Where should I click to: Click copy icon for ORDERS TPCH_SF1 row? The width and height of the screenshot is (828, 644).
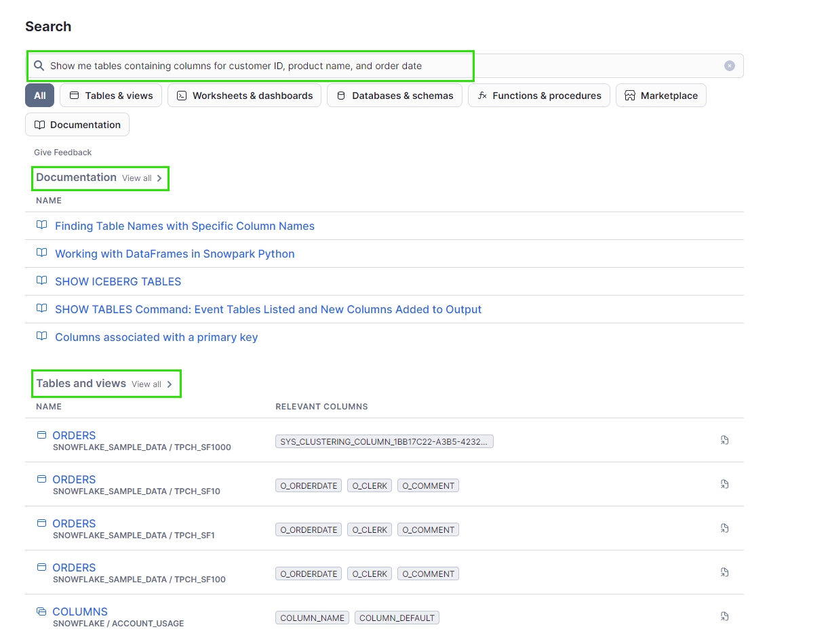[x=724, y=529]
